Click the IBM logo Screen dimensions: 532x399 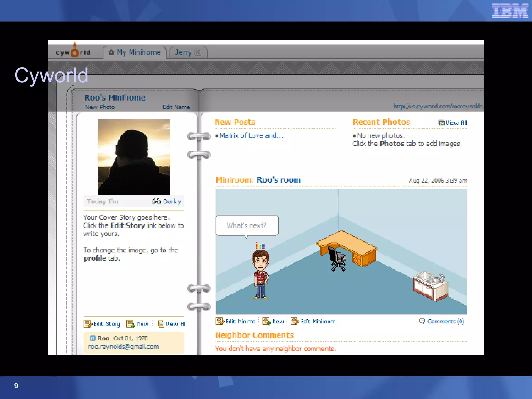point(510,11)
